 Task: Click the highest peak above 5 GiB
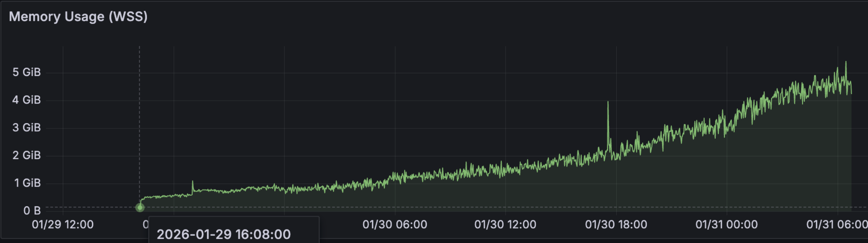tap(846, 62)
